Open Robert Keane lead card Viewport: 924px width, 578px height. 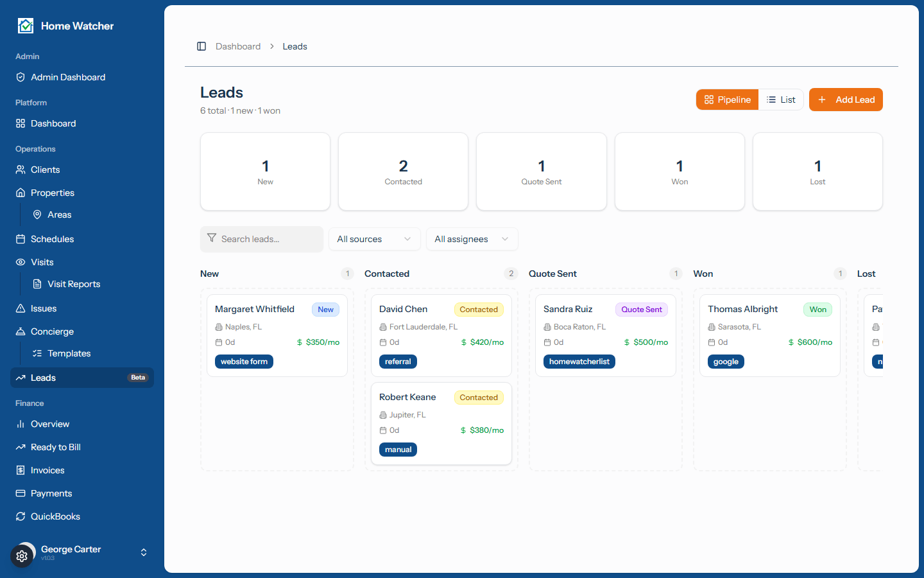click(x=441, y=423)
